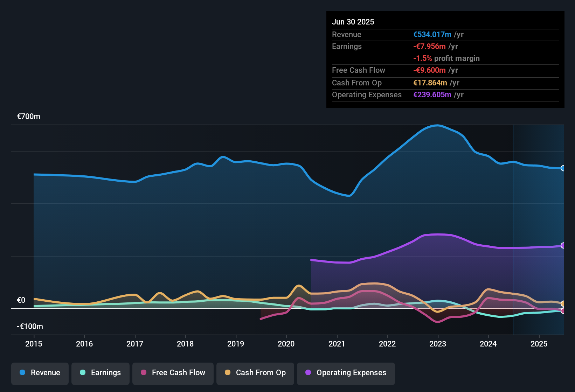The height and width of the screenshot is (392, 575).
Task: Click the orange Cash From Op legend icon
Action: pyautogui.click(x=227, y=373)
